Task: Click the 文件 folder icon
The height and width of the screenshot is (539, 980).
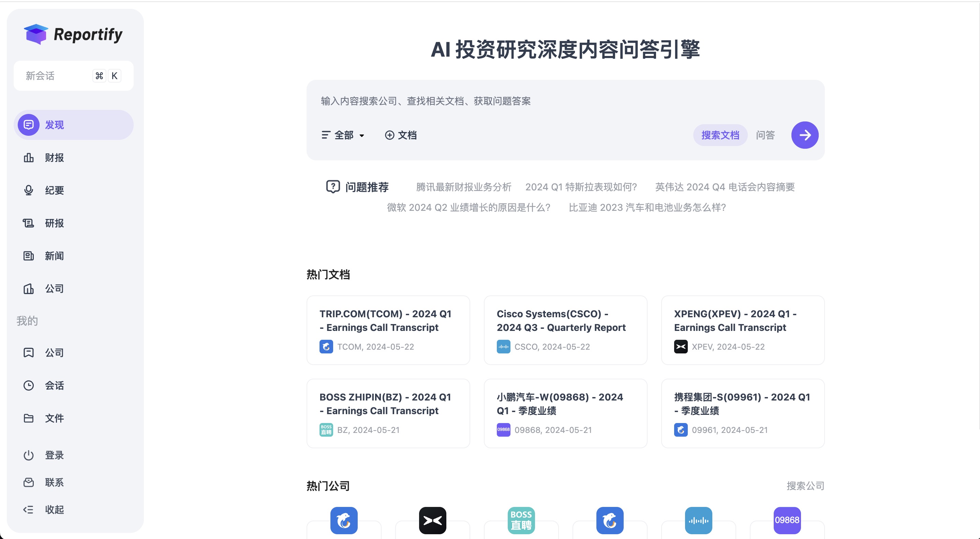Action: tap(29, 418)
